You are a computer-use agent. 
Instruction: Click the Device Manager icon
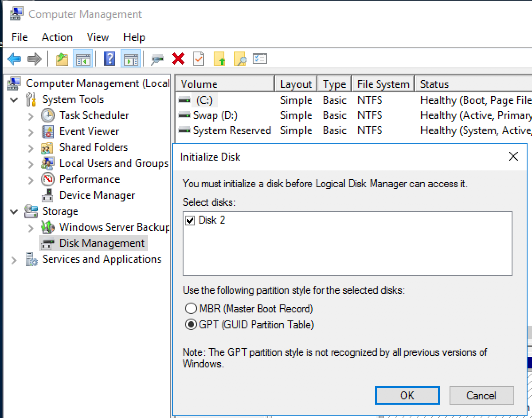48,195
